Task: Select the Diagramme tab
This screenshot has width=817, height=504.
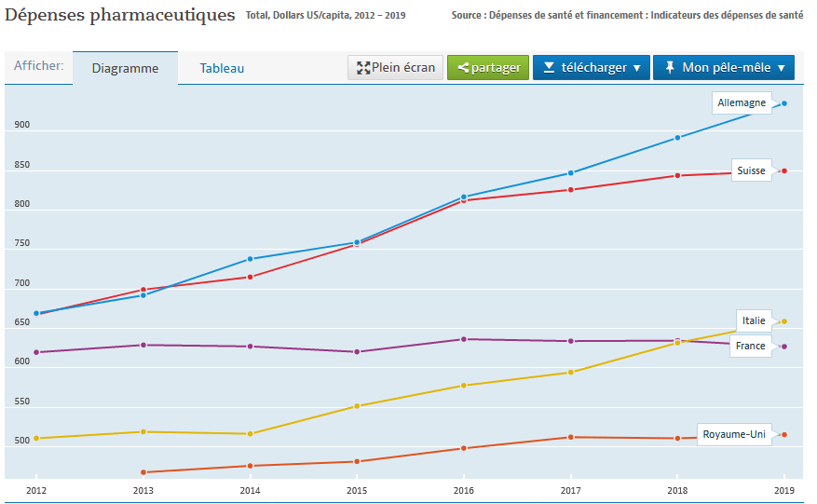Action: pos(125,68)
